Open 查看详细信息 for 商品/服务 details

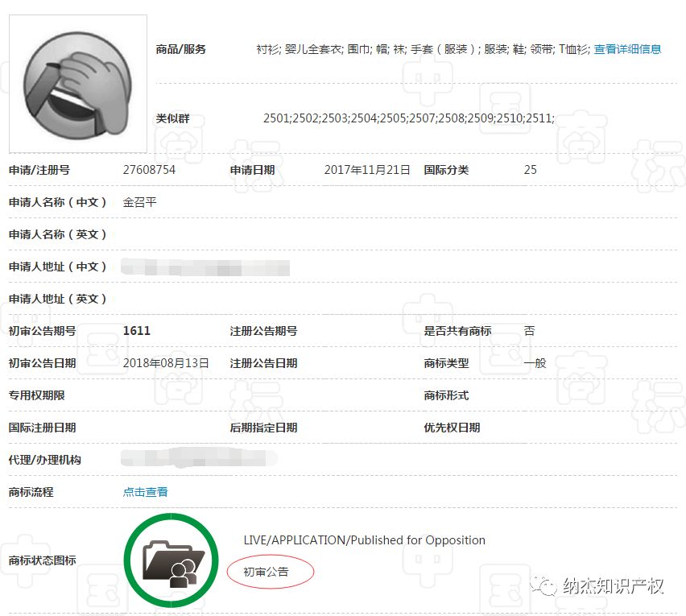click(627, 49)
